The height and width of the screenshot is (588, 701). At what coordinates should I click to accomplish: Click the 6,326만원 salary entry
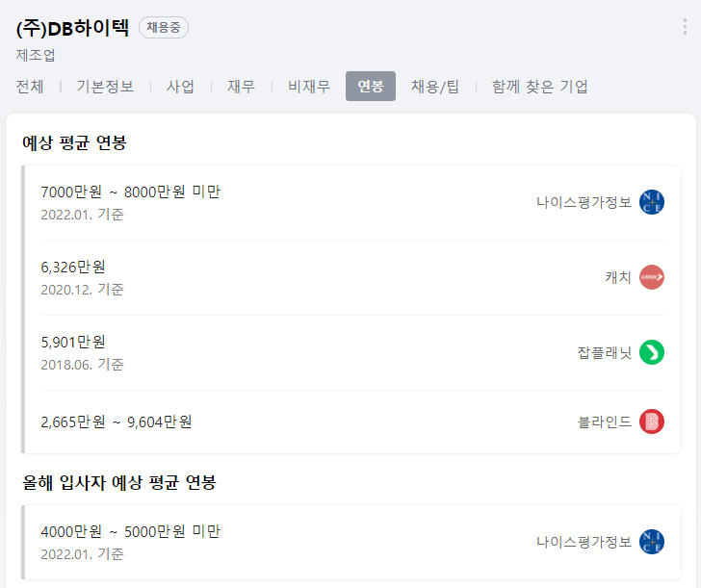point(73,268)
